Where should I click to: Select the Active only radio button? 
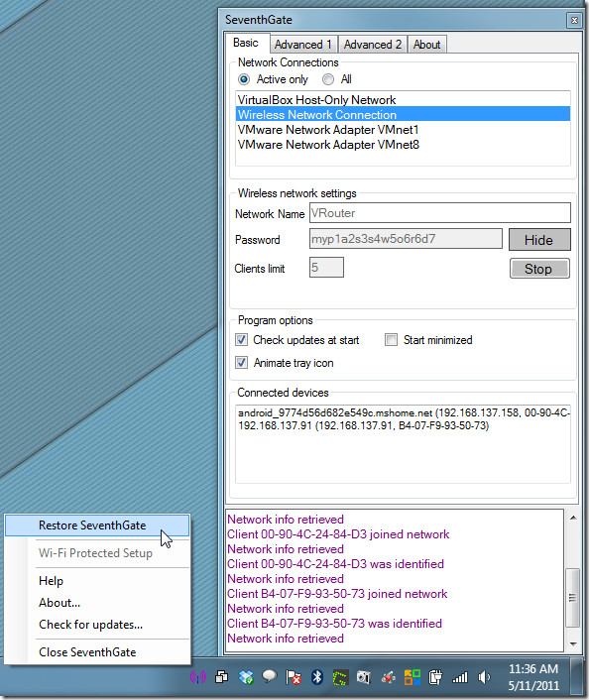tap(244, 79)
